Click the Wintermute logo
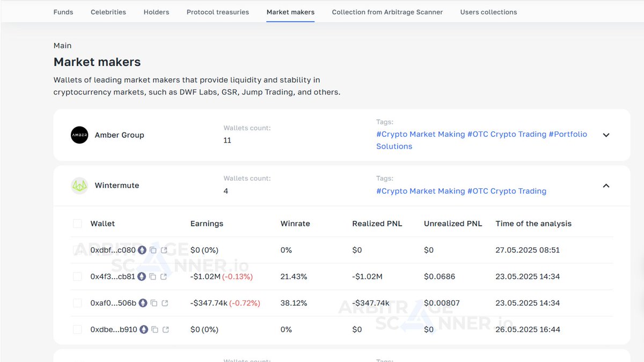 point(79,186)
